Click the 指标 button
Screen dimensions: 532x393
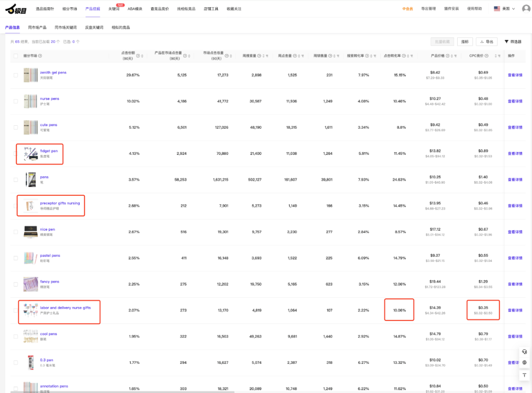point(465,42)
